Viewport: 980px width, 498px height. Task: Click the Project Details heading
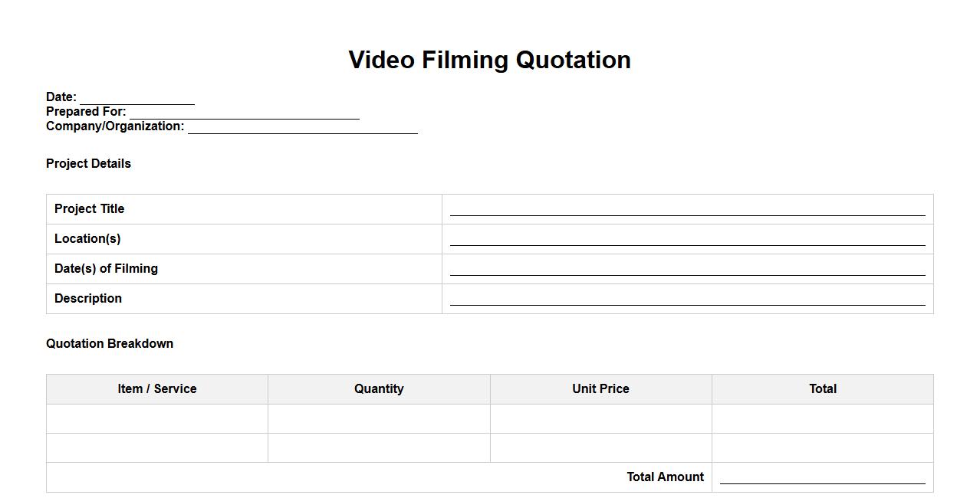point(88,163)
